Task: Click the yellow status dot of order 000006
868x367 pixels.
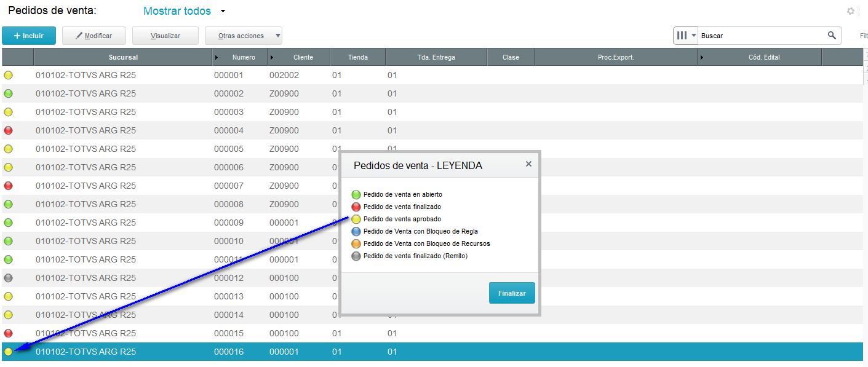Action: [x=8, y=168]
